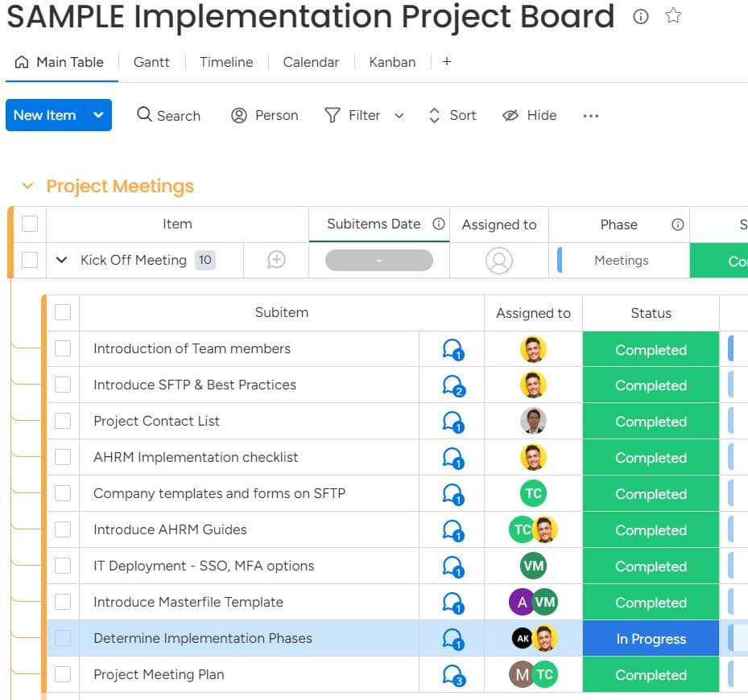Click the board info icon beside title
748x700 pixels.
(x=640, y=17)
